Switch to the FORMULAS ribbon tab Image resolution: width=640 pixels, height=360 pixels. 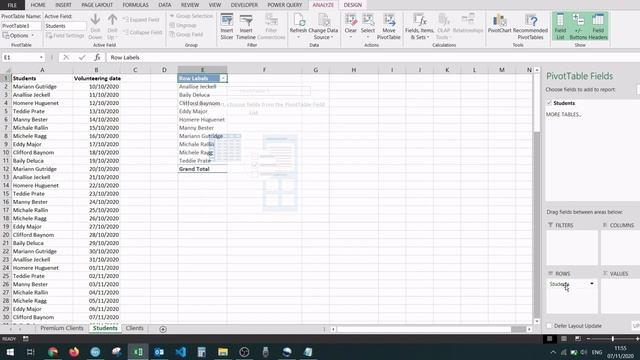click(x=136, y=5)
